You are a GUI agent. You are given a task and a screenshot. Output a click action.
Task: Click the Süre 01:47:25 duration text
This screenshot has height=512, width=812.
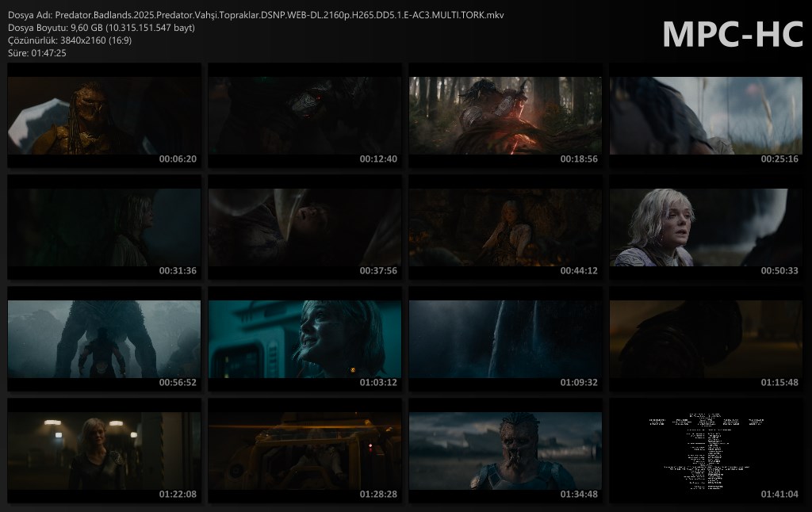[x=36, y=53]
